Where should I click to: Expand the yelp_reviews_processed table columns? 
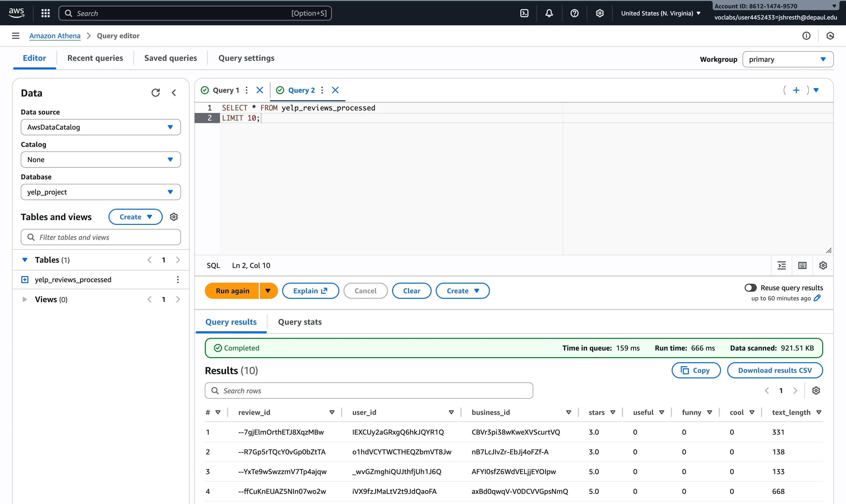point(25,280)
